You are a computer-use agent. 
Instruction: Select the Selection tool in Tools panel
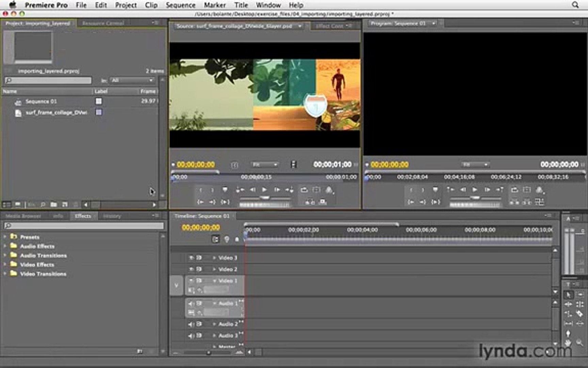click(x=568, y=294)
